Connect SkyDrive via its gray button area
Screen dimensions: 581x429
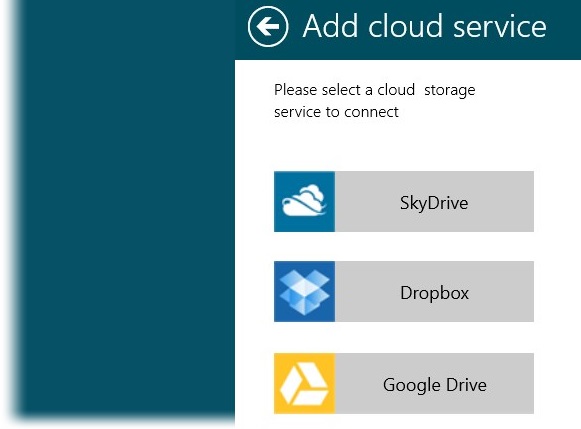click(434, 202)
